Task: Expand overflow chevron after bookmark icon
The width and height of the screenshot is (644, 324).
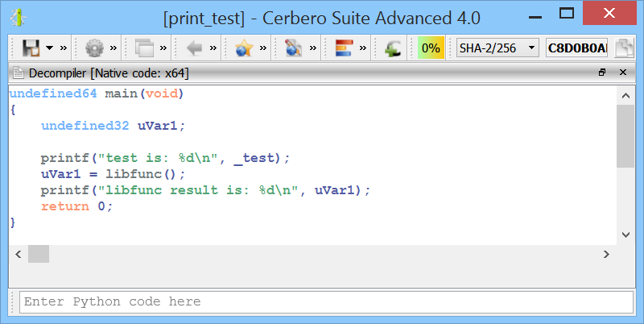Action: point(263,48)
